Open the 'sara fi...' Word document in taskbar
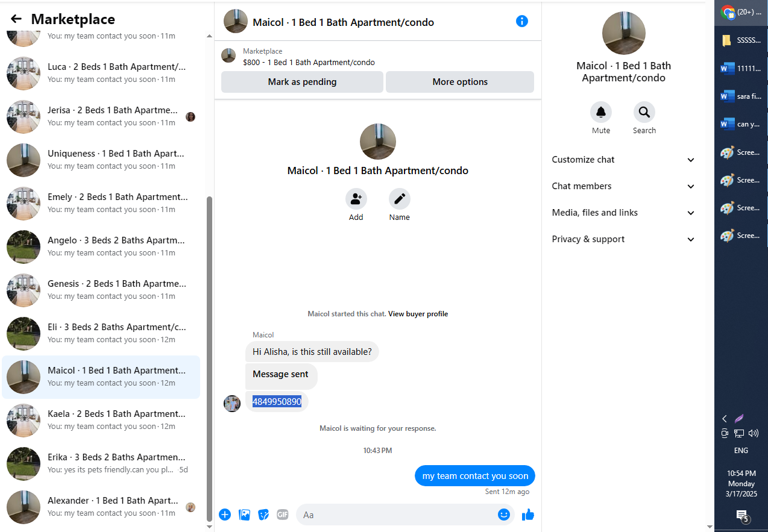 pos(741,96)
